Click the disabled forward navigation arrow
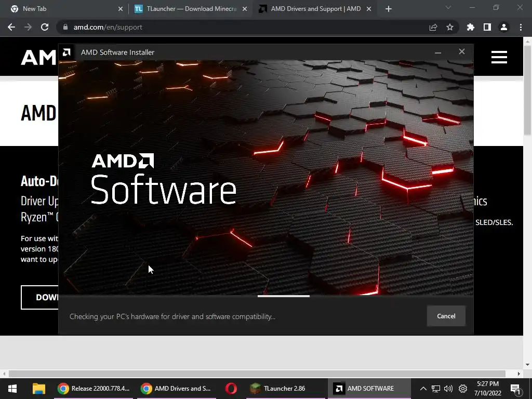Screen dimensions: 532x399 tap(28, 27)
